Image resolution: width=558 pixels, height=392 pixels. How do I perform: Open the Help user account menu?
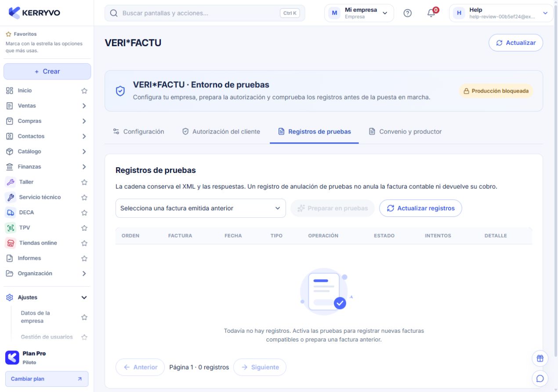[x=501, y=13]
